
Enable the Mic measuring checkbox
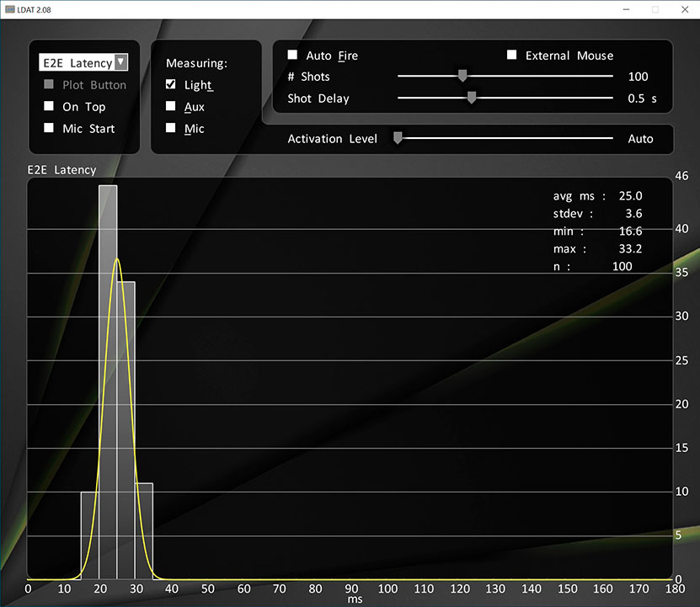[170, 128]
